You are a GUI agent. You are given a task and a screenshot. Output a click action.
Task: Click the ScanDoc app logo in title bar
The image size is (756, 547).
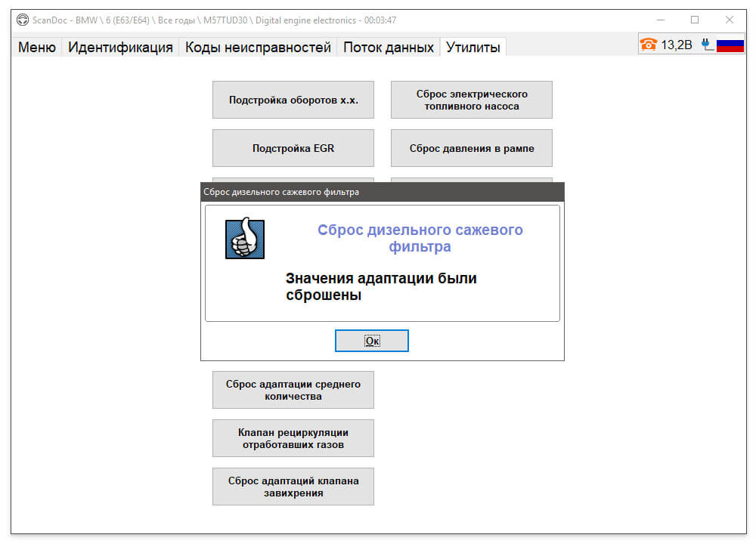[x=22, y=20]
